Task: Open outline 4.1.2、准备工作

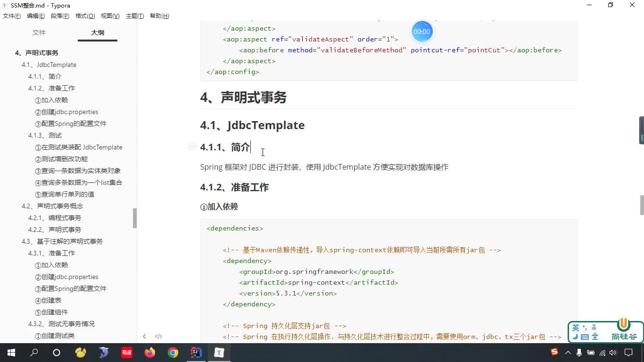Action: click(51, 88)
